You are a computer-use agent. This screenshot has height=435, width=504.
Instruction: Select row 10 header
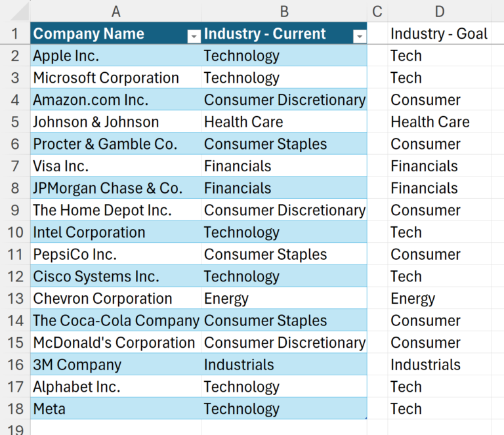point(14,232)
